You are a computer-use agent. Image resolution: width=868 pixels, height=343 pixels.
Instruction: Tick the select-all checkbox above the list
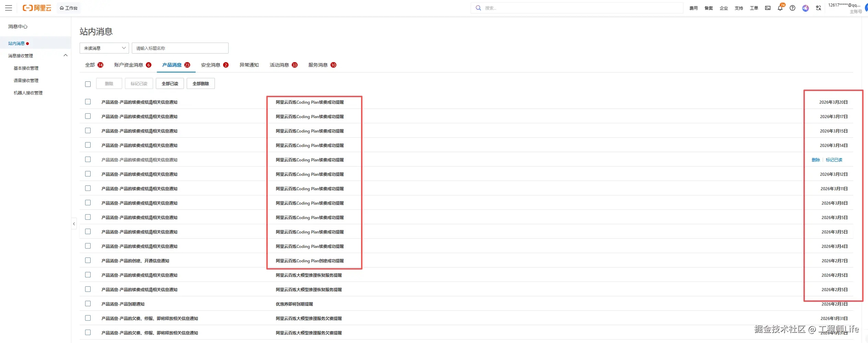click(x=88, y=84)
